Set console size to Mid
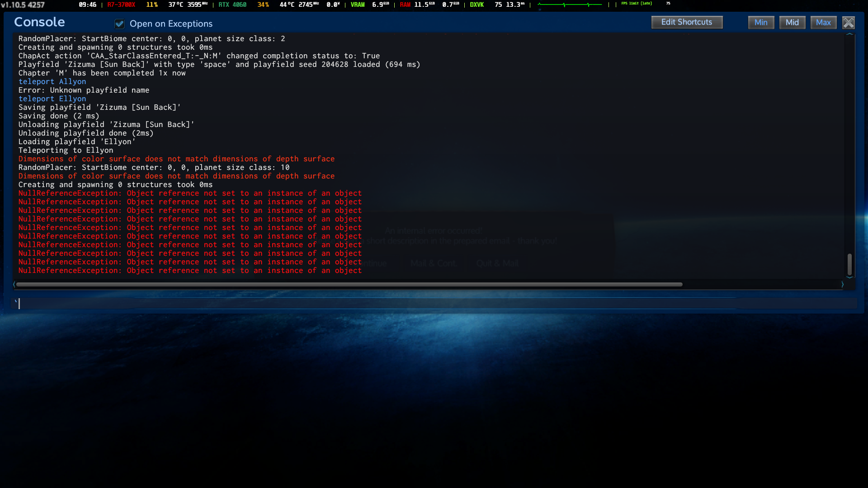The height and width of the screenshot is (488, 868). 792,23
